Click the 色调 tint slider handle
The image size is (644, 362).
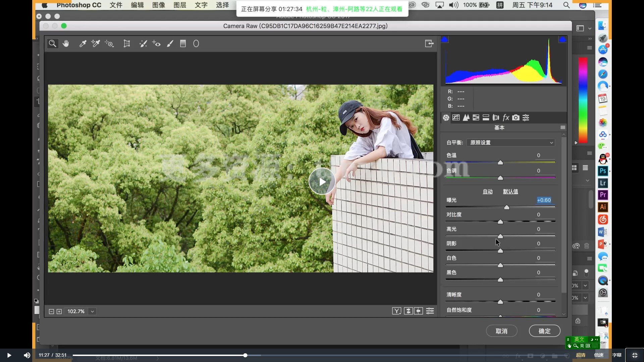(500, 178)
